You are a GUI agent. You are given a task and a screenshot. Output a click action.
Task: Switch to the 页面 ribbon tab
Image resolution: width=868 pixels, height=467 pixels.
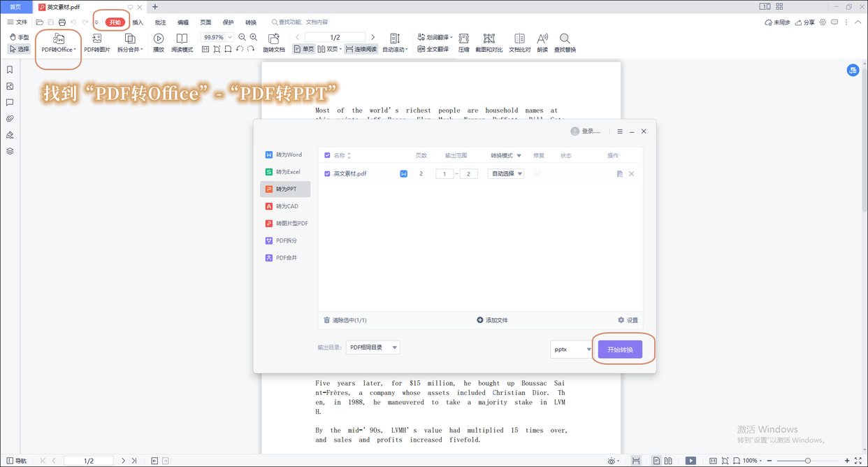coord(205,22)
